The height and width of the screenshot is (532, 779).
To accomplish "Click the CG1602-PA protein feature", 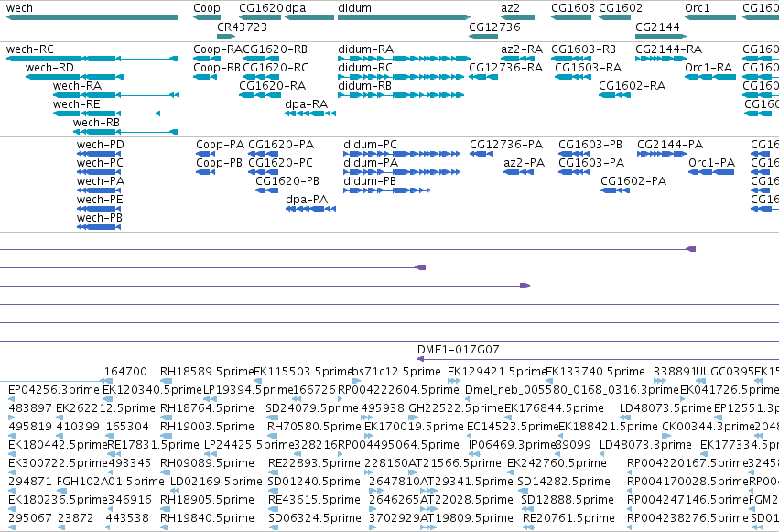I will (615, 190).
